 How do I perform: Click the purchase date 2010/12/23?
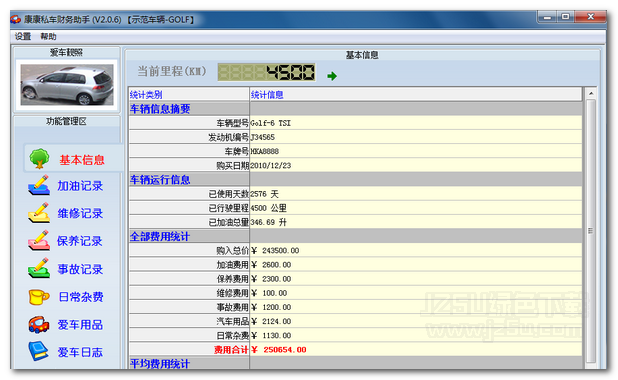(271, 166)
